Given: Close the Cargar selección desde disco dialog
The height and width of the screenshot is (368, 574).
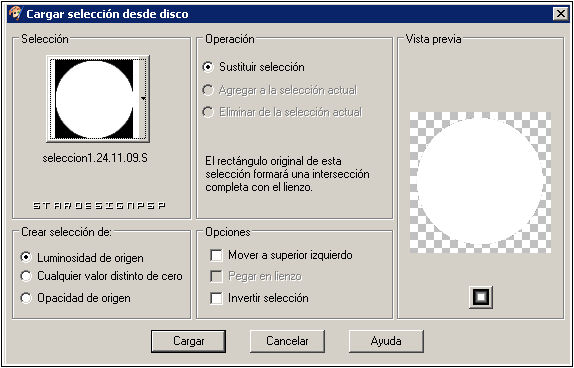Looking at the screenshot, I should (x=561, y=14).
